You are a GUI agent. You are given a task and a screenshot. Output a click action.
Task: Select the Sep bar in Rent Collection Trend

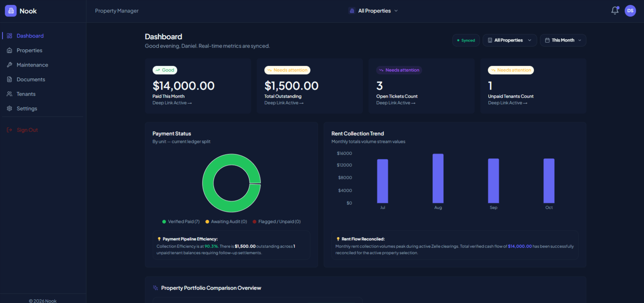[493, 181]
